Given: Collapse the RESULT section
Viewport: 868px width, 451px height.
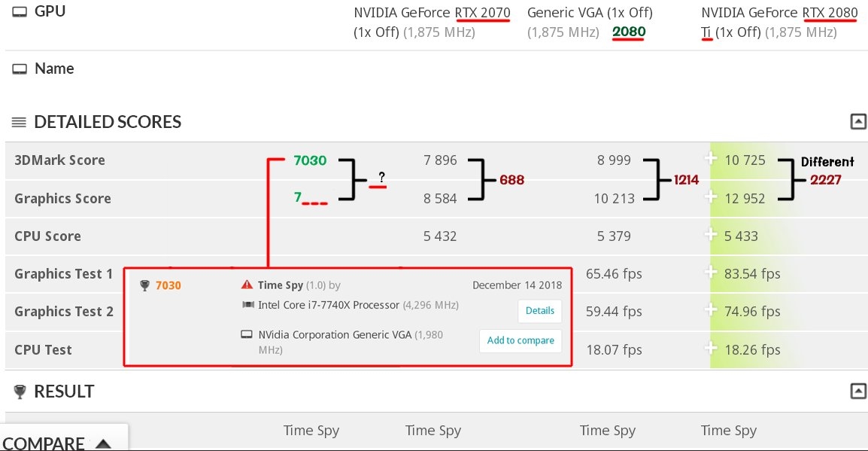Looking at the screenshot, I should (857, 391).
